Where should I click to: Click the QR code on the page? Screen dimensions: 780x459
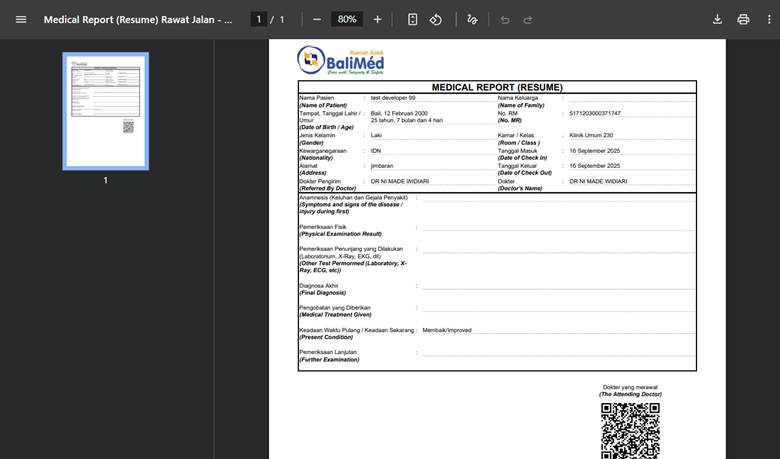point(630,430)
